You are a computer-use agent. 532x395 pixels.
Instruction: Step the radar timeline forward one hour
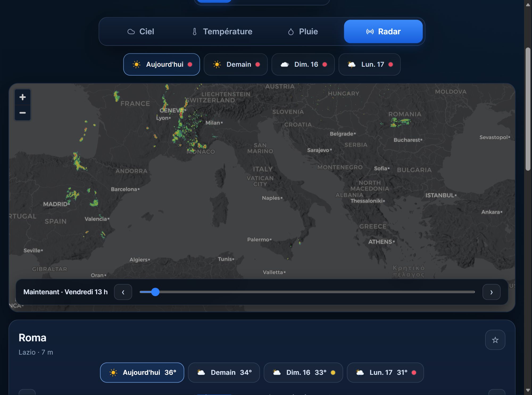491,292
